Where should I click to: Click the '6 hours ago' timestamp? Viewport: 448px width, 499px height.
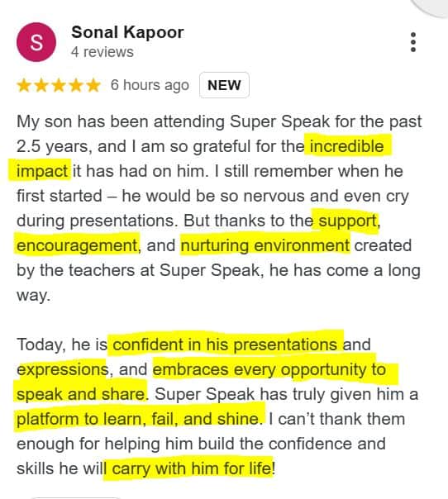[150, 85]
